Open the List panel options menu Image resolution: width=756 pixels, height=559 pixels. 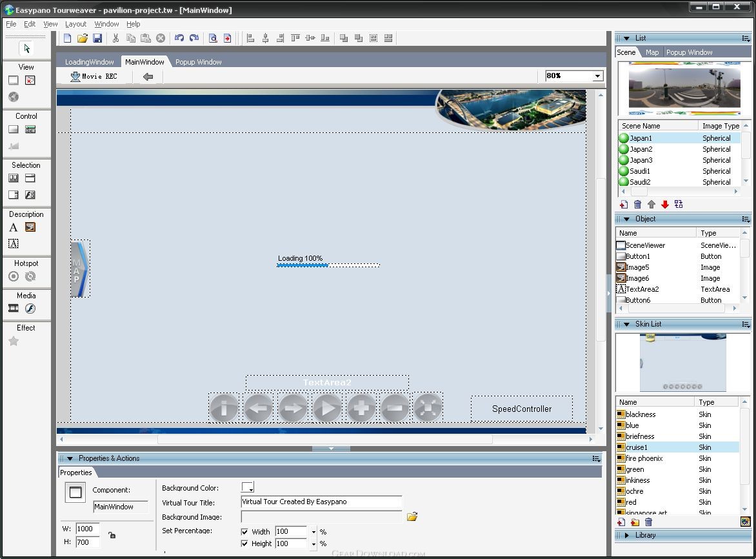tap(746, 38)
